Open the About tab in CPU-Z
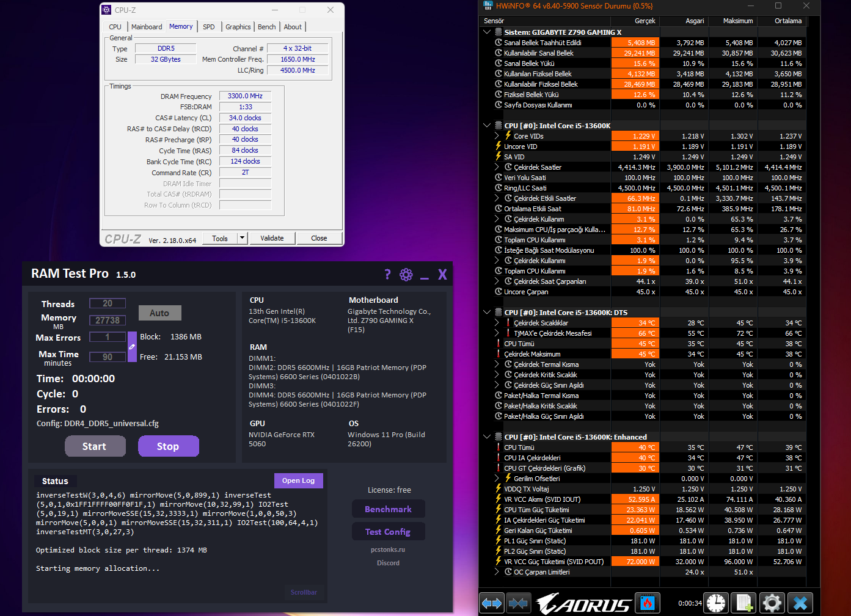 click(x=293, y=27)
